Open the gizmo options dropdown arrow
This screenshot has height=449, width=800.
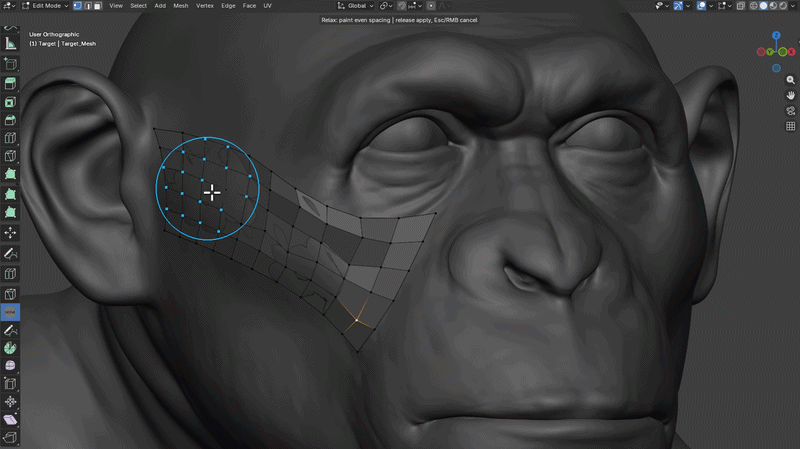pos(687,6)
